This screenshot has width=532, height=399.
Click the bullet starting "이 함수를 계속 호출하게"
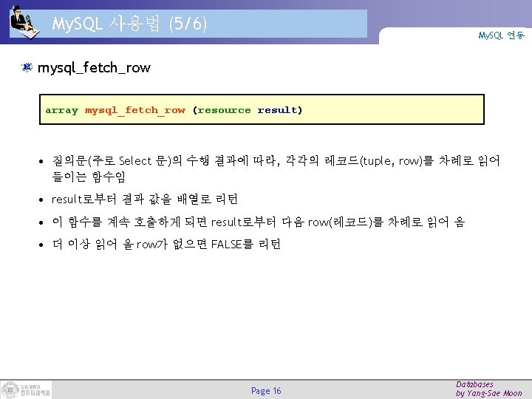(x=258, y=222)
